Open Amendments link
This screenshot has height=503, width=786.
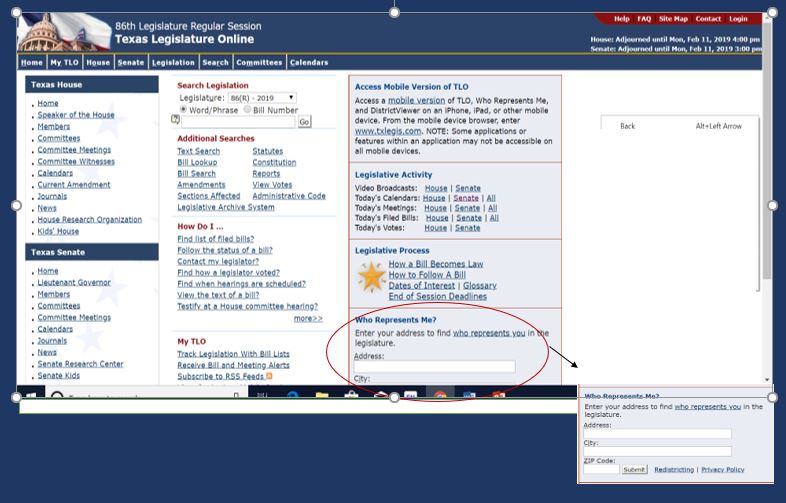tap(201, 185)
